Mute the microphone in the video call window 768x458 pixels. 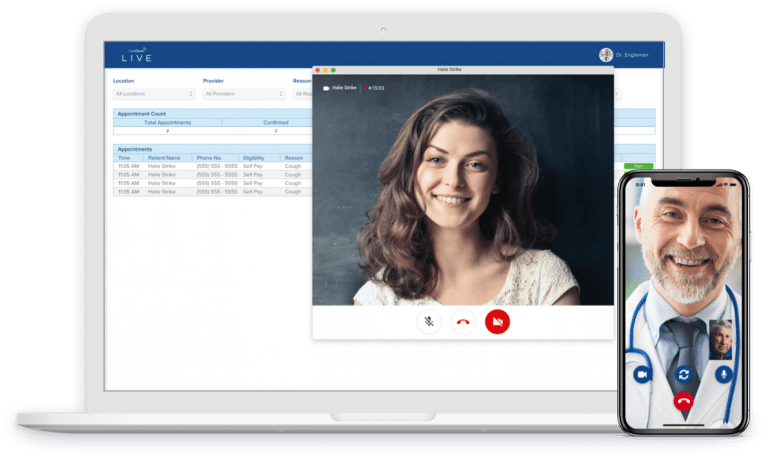tap(430, 322)
